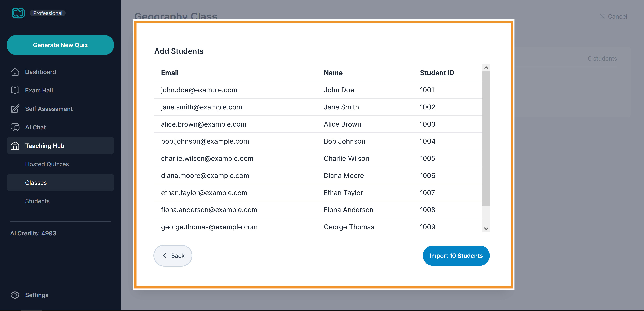
Task: Click the Student ID column header
Action: click(437, 73)
